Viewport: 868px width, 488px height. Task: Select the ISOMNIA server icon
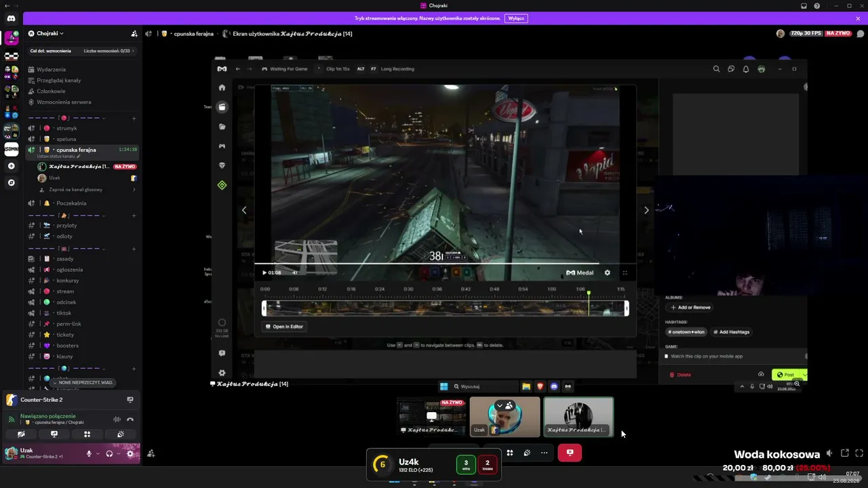pos(11,149)
